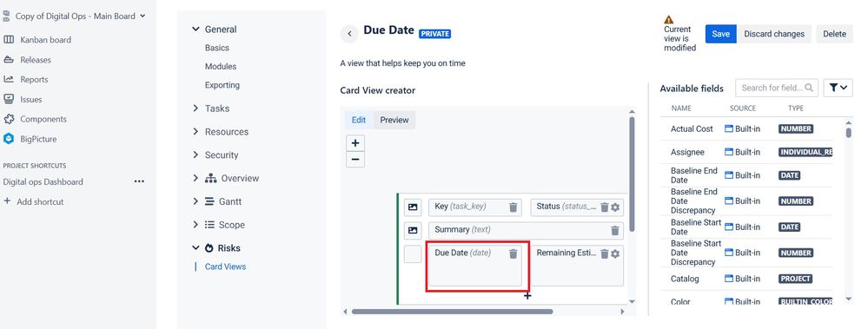Go back using the arrow beside Due Date
The width and height of the screenshot is (868, 329).
349,34
